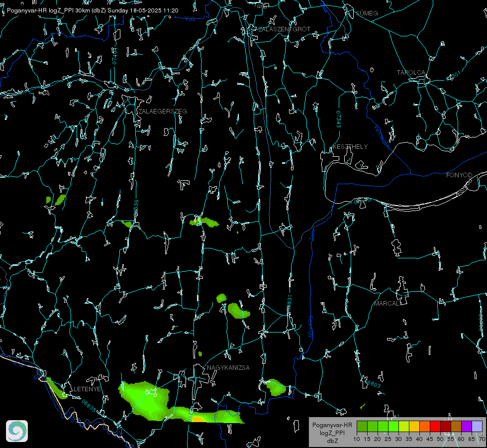
Task: Select the MARCALI town label
Action: pos(387,304)
